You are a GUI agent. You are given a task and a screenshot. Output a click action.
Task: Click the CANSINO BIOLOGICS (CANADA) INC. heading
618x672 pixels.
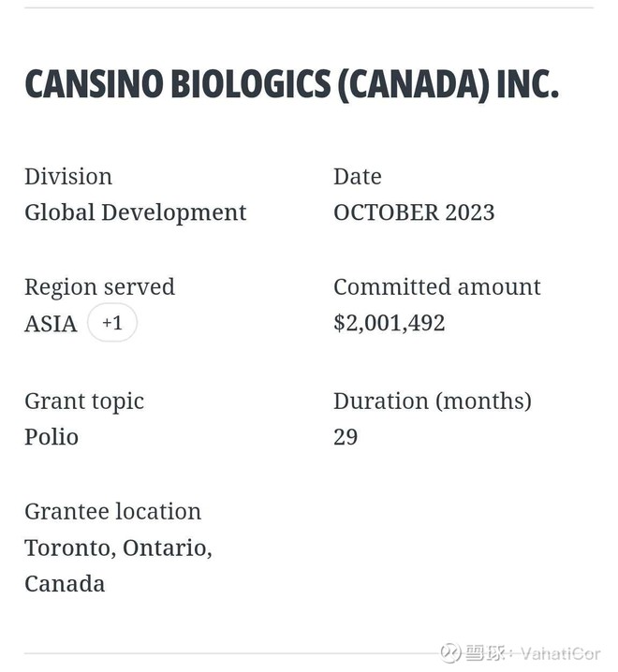(291, 84)
